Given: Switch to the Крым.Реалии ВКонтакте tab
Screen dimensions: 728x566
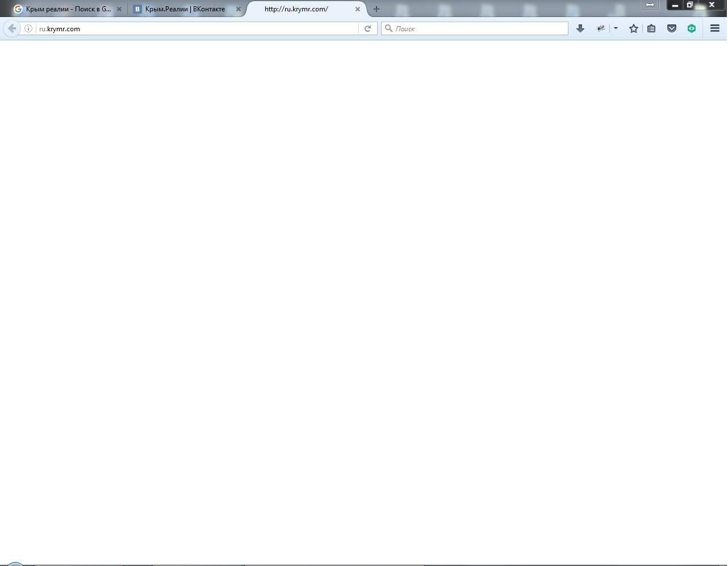Looking at the screenshot, I should pos(185,9).
